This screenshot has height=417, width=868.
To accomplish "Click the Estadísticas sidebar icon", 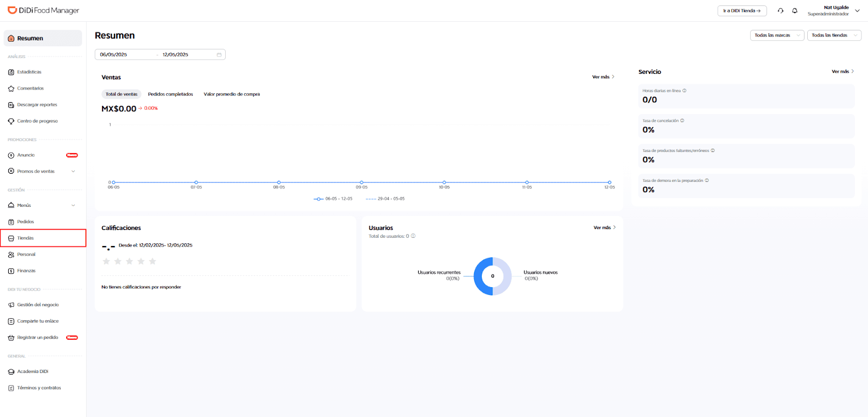I will 11,72.
